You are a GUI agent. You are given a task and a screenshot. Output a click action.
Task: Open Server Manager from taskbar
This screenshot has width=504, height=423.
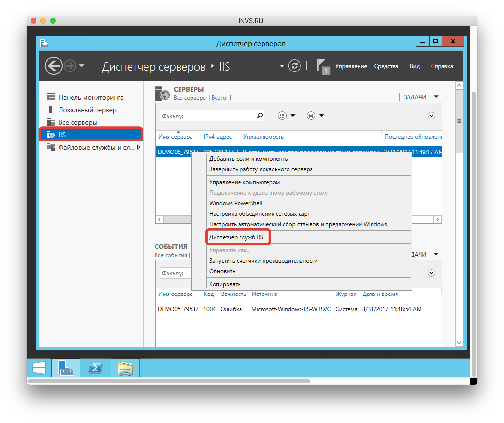(x=66, y=367)
